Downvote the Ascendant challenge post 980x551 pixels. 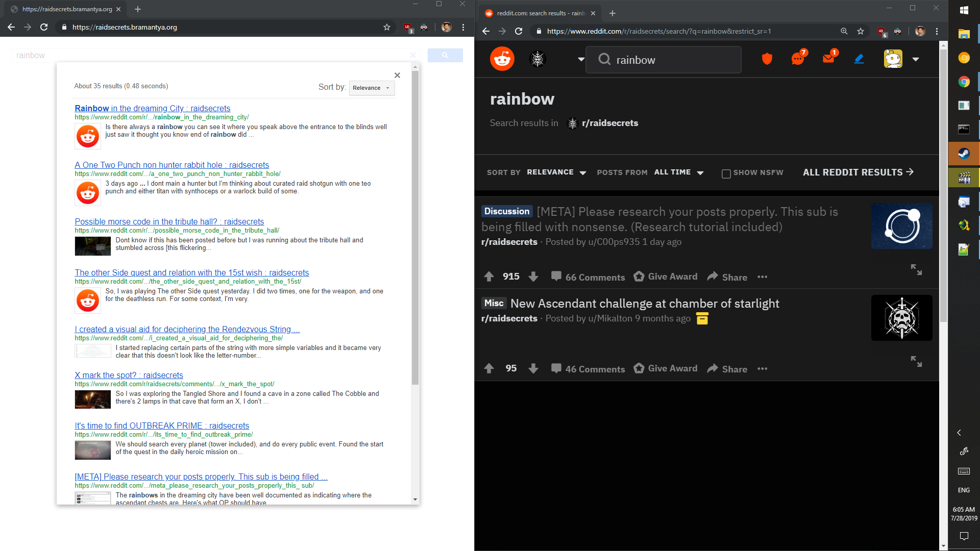point(533,368)
